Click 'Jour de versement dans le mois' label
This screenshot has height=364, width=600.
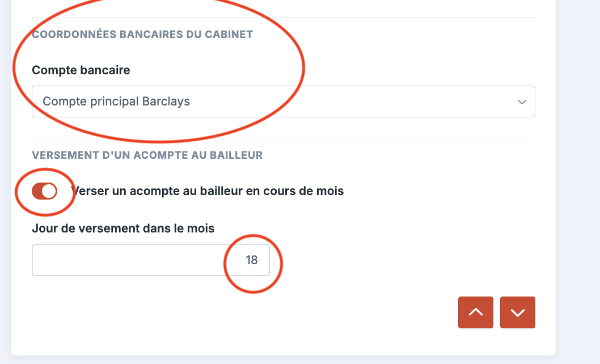tap(123, 228)
